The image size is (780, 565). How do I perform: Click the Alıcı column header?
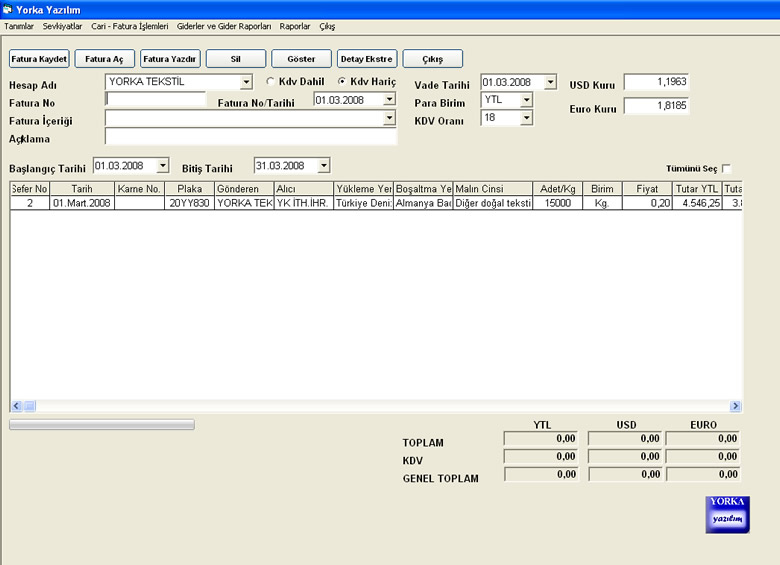[304, 189]
